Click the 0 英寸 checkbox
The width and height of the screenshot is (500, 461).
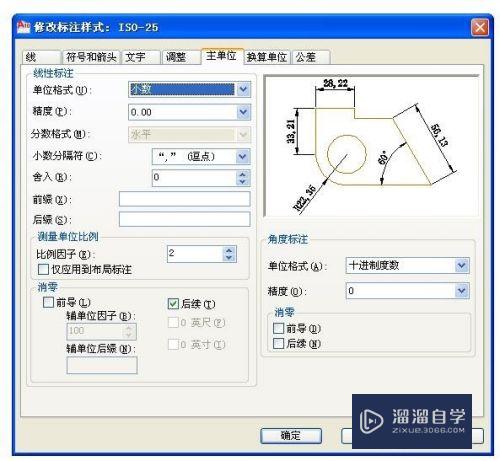pyautogui.click(x=173, y=344)
